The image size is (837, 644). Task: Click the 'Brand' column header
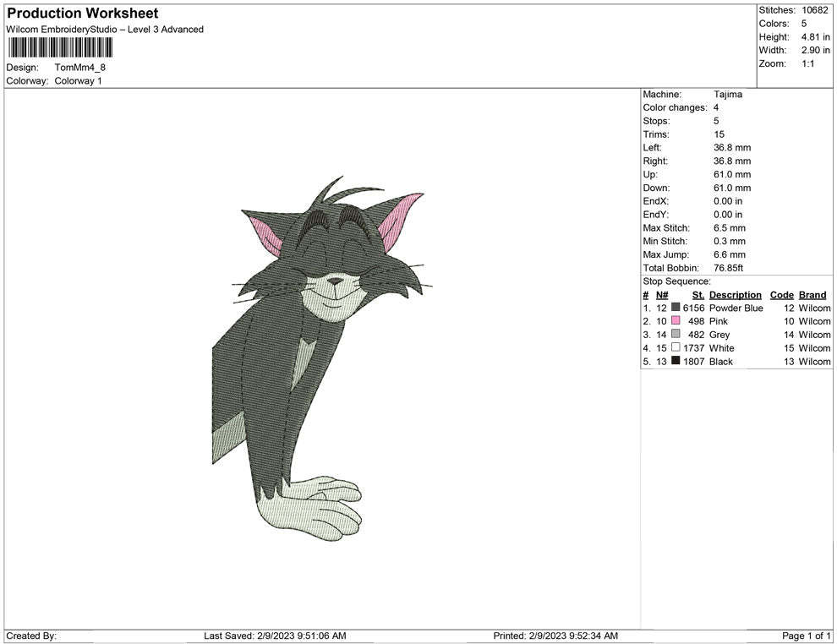coord(812,294)
